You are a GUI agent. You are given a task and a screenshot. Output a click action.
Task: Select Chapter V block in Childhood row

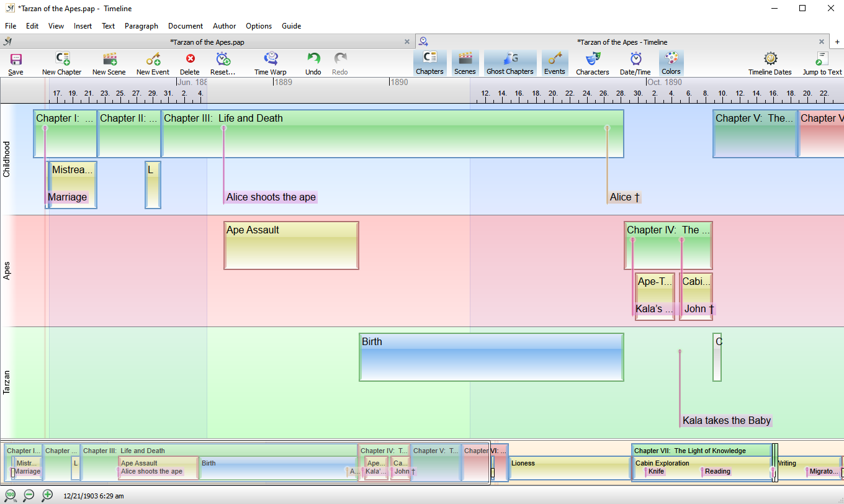755,133
